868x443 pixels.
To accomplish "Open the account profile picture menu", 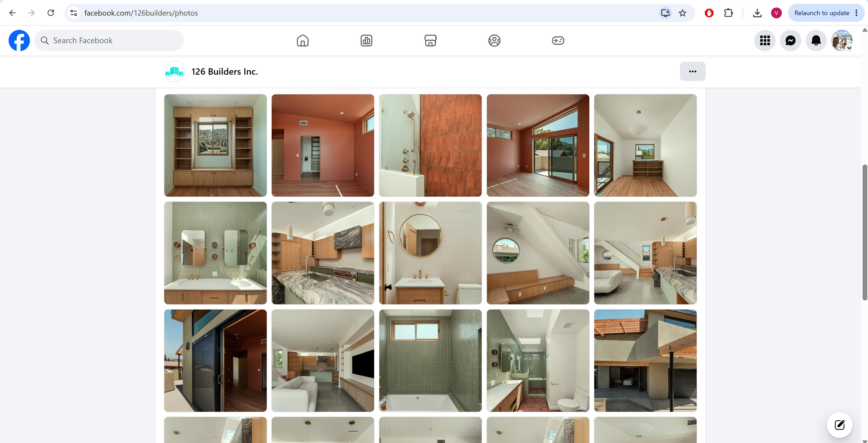I will coord(842,40).
